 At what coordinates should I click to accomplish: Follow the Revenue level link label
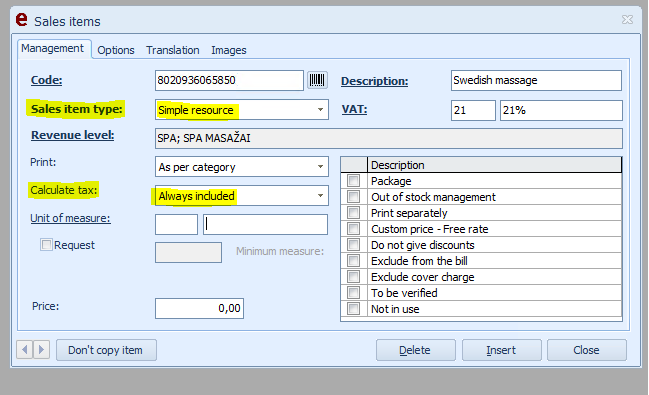[72, 135]
